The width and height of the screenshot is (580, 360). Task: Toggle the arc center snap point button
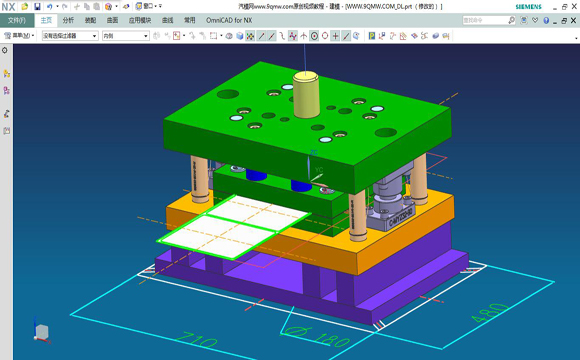pyautogui.click(x=314, y=36)
